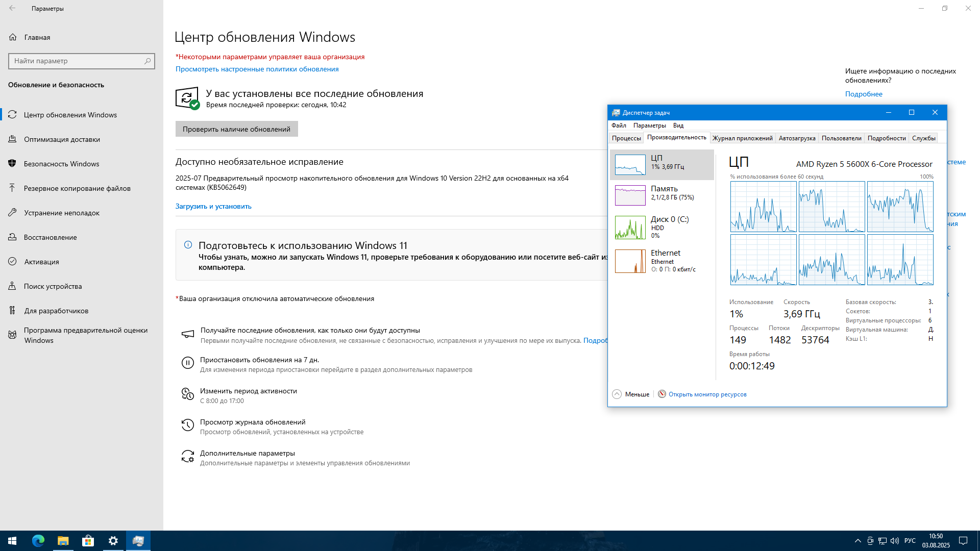Click gear-sync icon for Дополнительные параметры

[187, 456]
